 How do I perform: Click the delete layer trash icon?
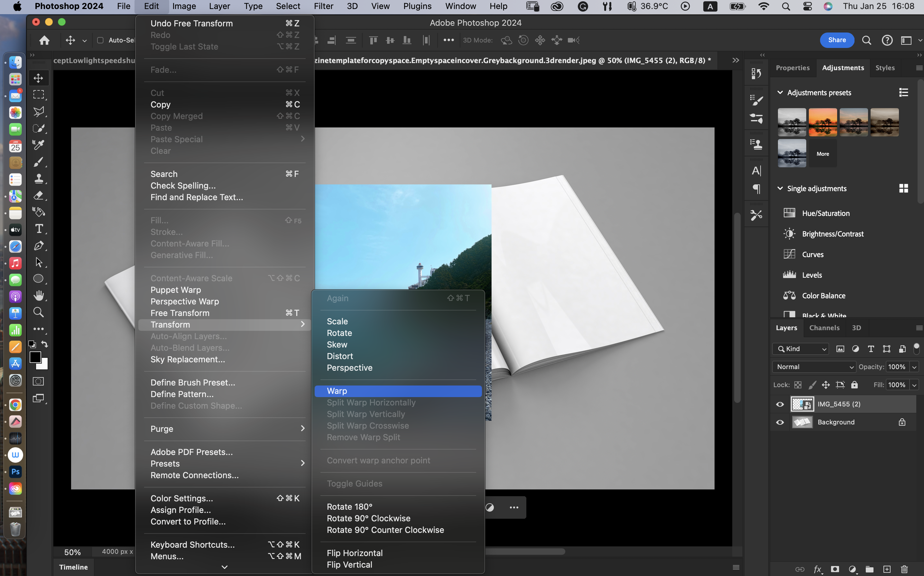(904, 569)
